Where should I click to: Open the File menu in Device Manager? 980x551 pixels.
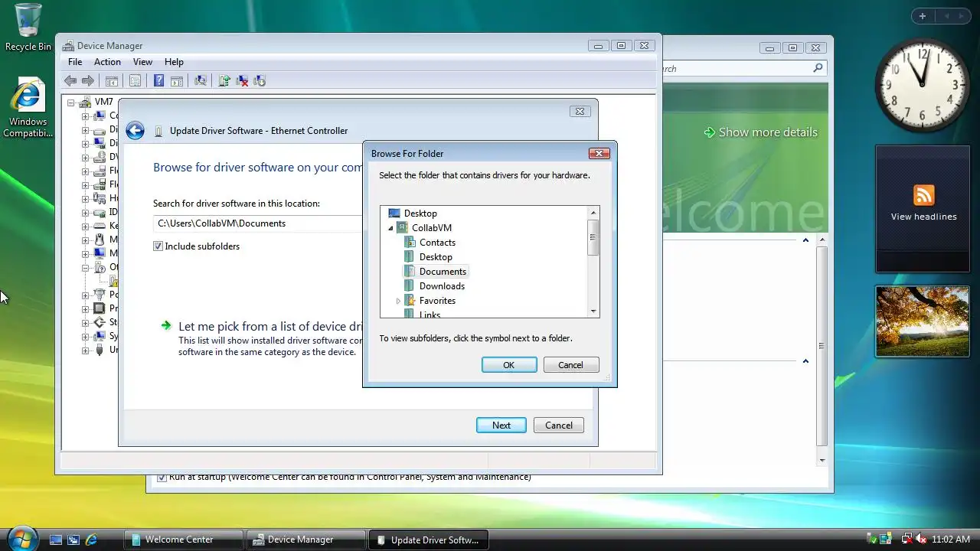pyautogui.click(x=75, y=62)
